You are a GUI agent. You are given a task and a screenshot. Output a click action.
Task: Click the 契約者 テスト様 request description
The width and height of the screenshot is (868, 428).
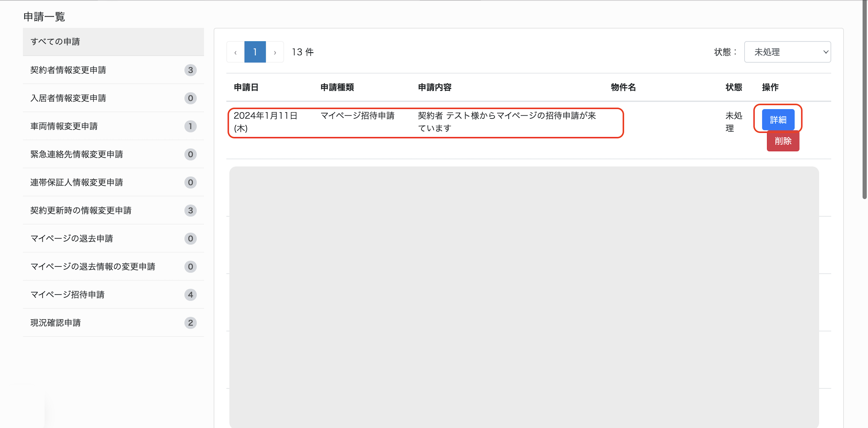507,122
